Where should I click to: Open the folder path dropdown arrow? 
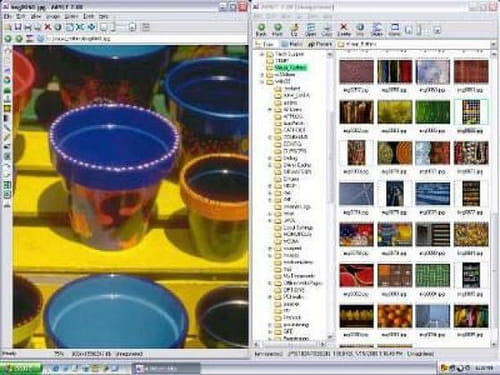(493, 44)
